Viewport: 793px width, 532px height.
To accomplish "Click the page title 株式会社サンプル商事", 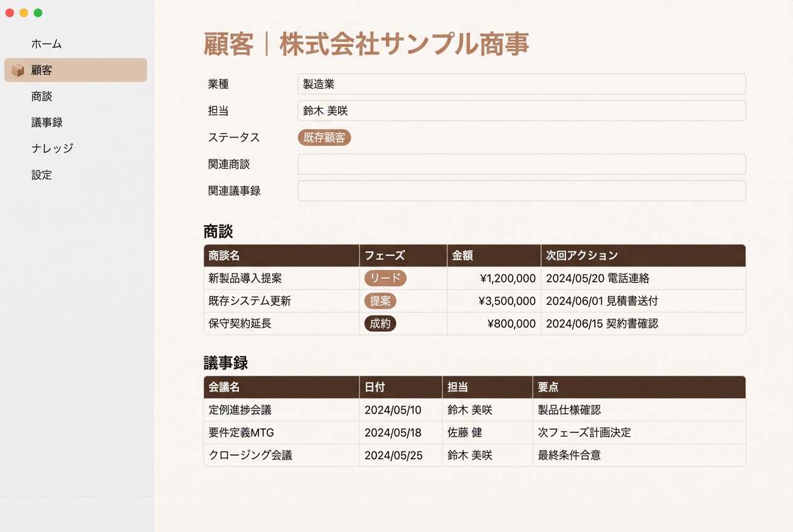I will tap(404, 45).
